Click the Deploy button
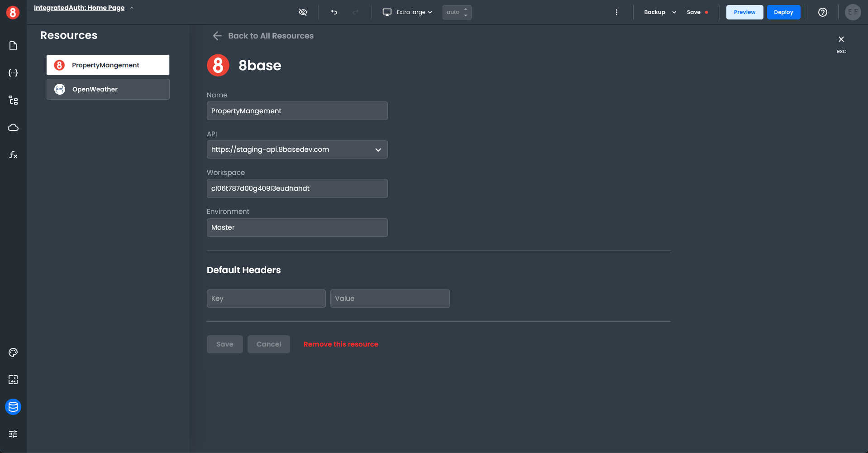868x453 pixels. point(783,12)
